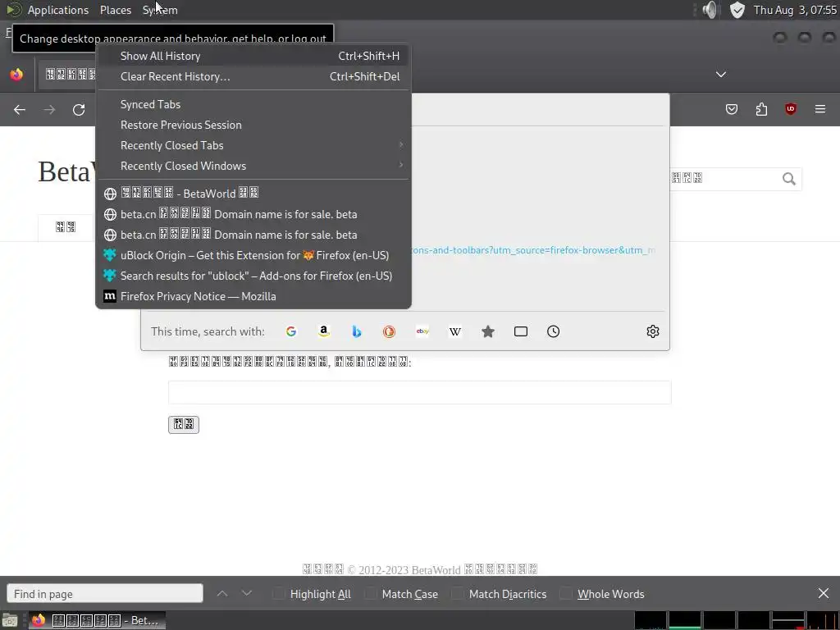The height and width of the screenshot is (630, 840).
Task: Click the shield security tray icon
Action: (x=737, y=10)
